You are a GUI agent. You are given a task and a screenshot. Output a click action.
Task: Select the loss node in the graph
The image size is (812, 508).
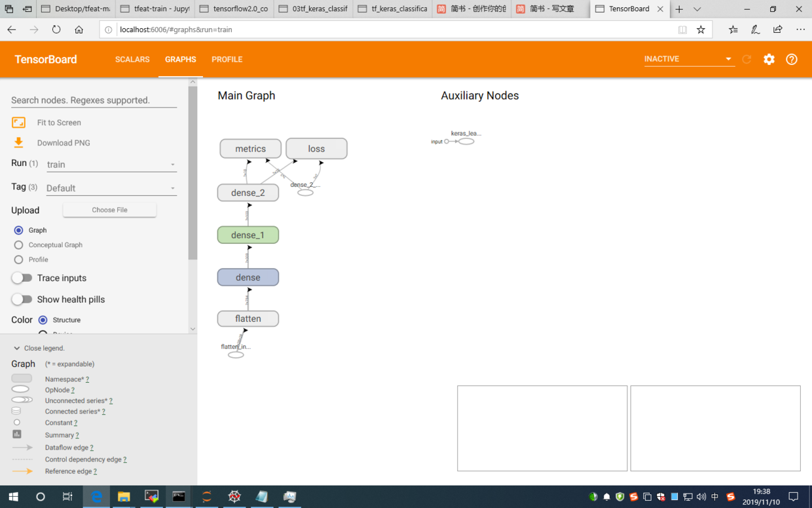(x=316, y=149)
